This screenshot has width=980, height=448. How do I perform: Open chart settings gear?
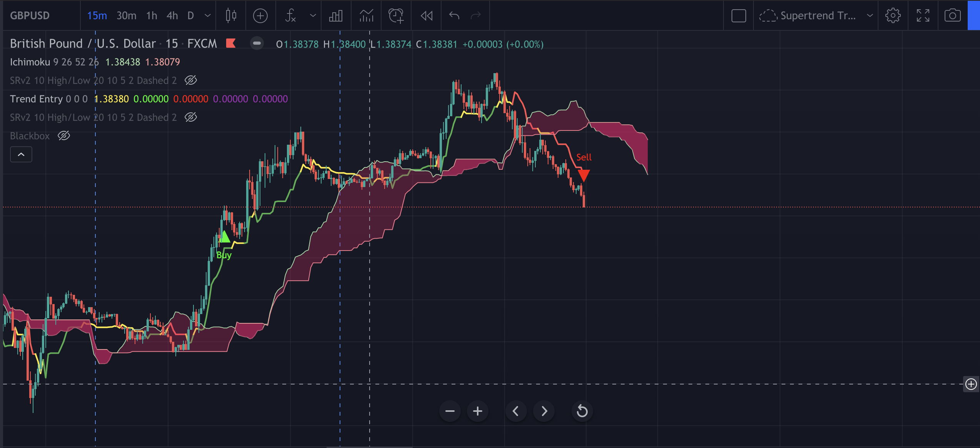pos(893,15)
